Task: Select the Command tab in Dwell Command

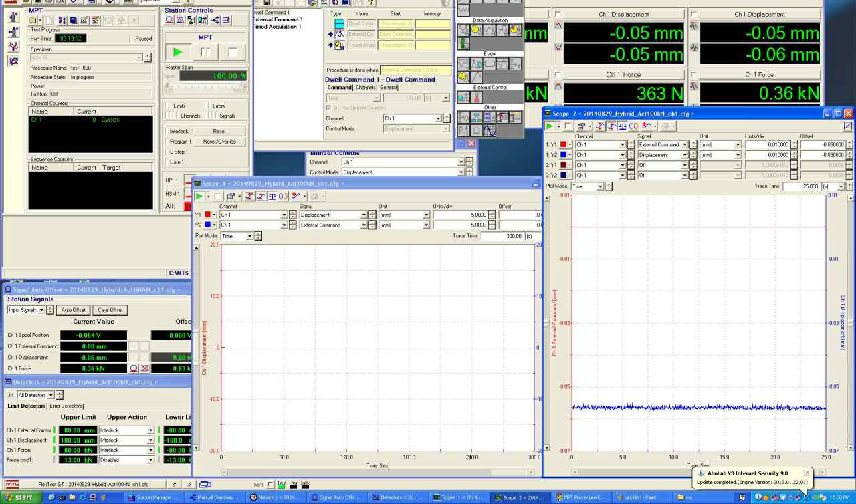Action: pos(339,87)
